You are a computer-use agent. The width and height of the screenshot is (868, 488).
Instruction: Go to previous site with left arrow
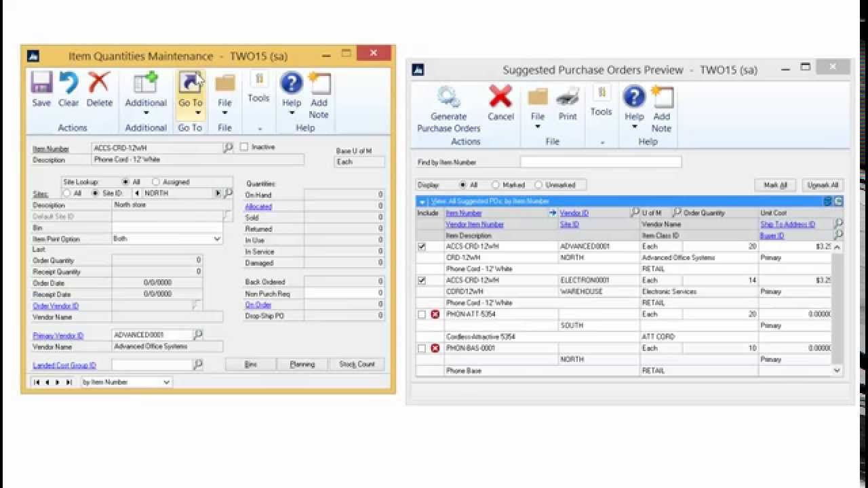(137, 193)
